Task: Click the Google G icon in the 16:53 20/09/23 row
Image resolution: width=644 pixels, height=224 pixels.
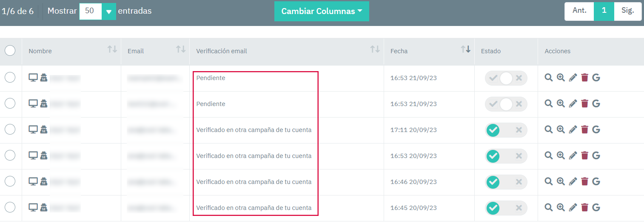Action: (x=596, y=155)
